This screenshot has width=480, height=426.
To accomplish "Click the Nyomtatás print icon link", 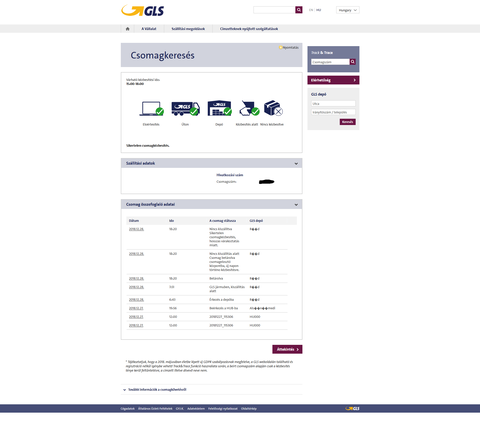I will click(289, 48).
